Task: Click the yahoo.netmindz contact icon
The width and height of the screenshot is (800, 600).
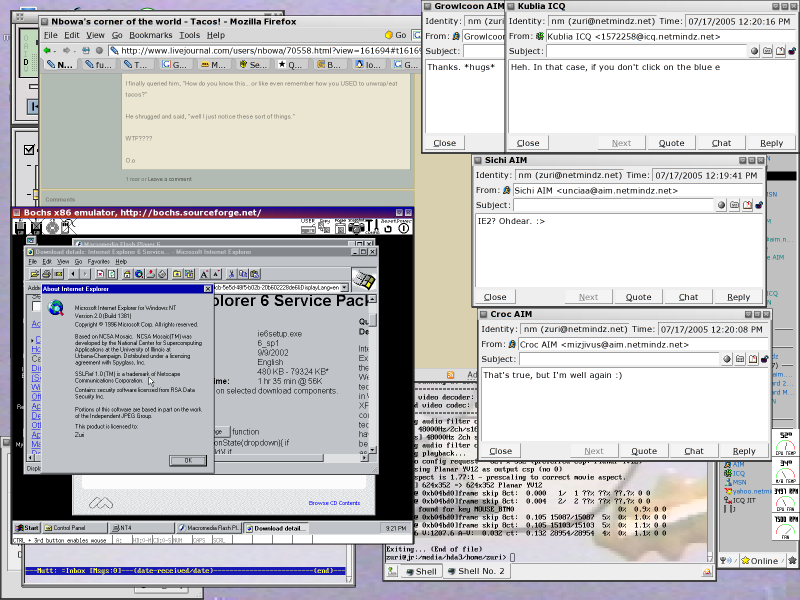Action: pyautogui.click(x=729, y=491)
